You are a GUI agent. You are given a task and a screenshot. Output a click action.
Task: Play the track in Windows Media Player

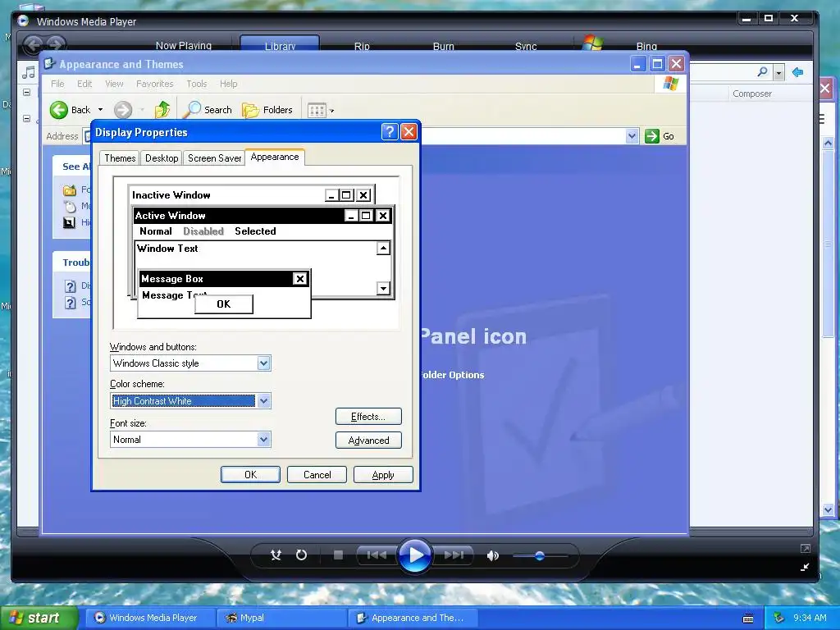[x=414, y=555]
